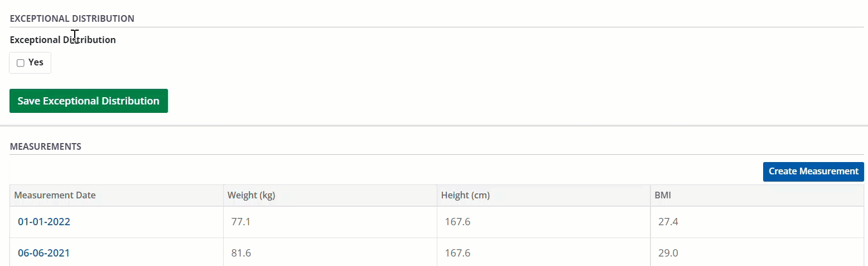The width and height of the screenshot is (868, 266).
Task: Click the divider line above MEASUREMENTS section
Action: coord(434,126)
